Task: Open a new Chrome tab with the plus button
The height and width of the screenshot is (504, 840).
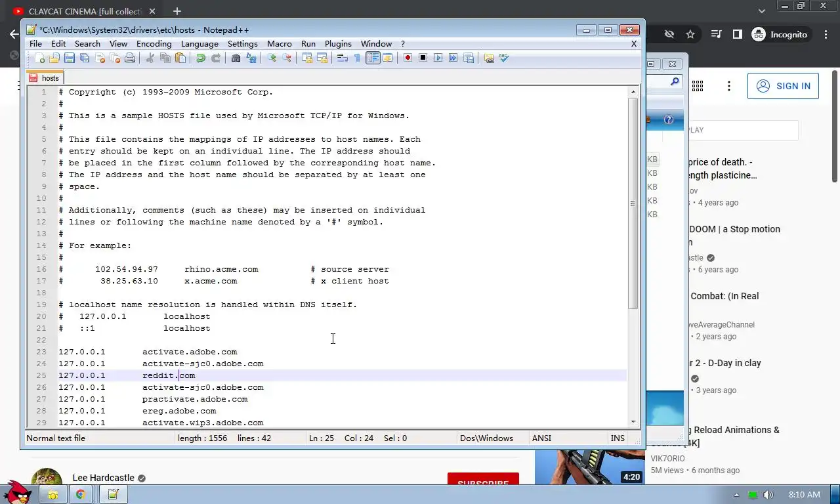Action: (177, 11)
